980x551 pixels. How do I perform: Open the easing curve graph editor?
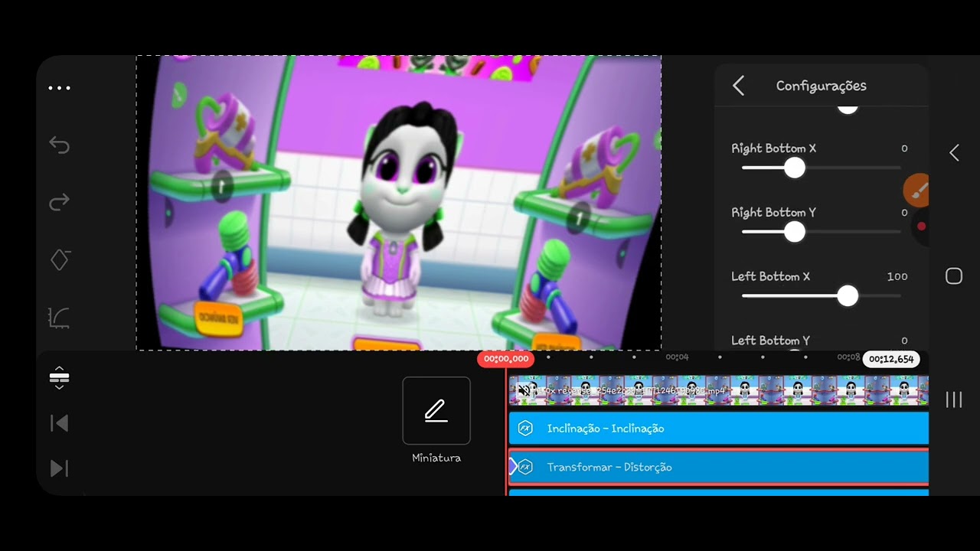(x=60, y=318)
